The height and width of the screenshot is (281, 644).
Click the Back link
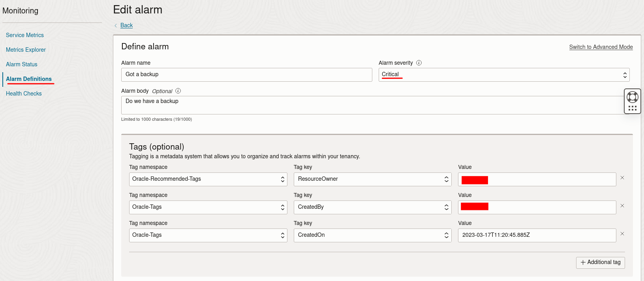click(126, 25)
